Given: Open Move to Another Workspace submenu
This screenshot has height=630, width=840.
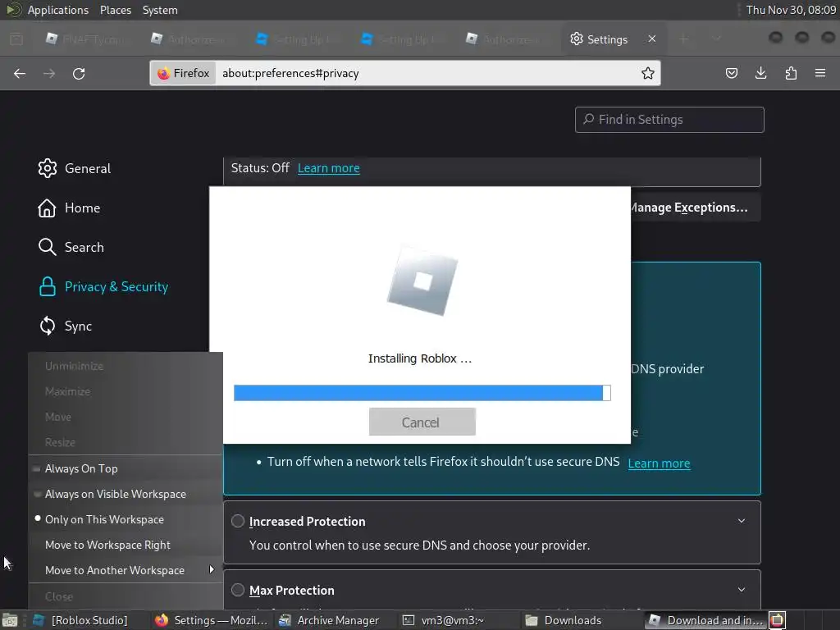Looking at the screenshot, I should [x=126, y=571].
